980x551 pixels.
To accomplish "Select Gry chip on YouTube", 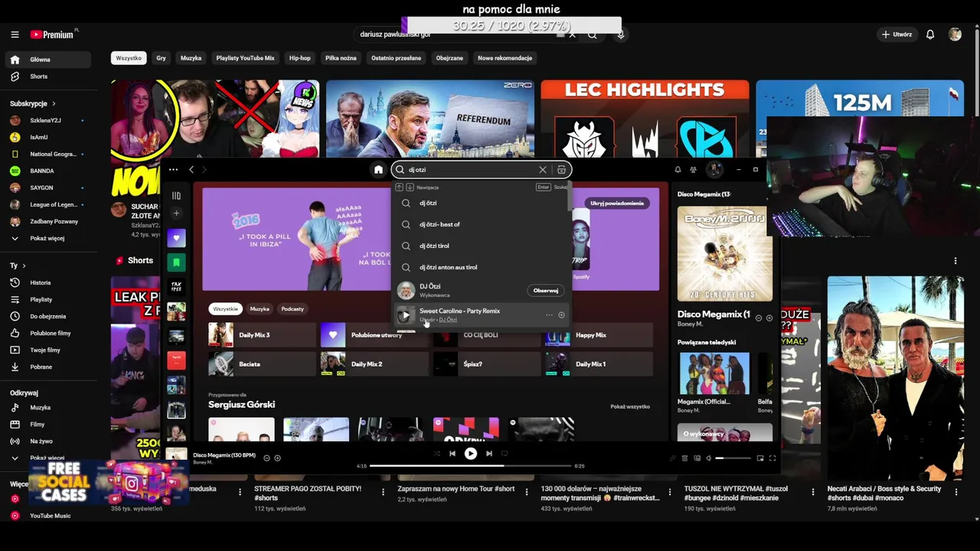I will [x=161, y=58].
